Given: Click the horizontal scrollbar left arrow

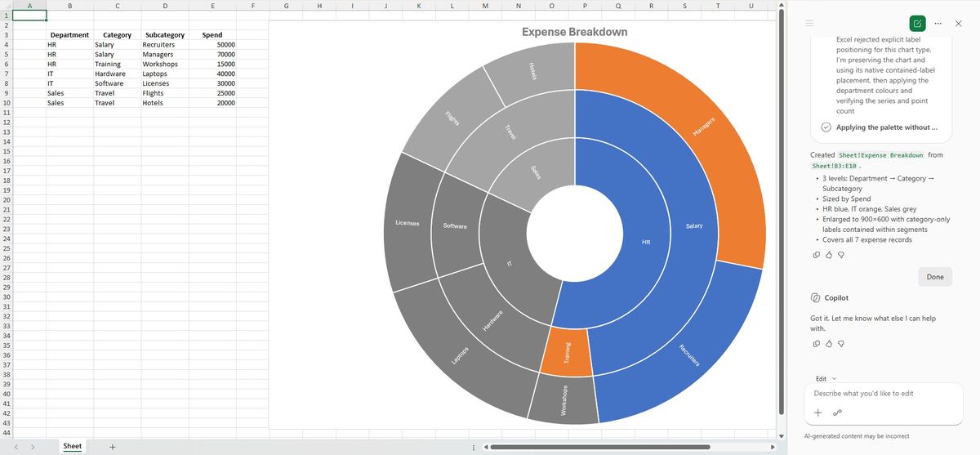Looking at the screenshot, I should pyautogui.click(x=485, y=447).
